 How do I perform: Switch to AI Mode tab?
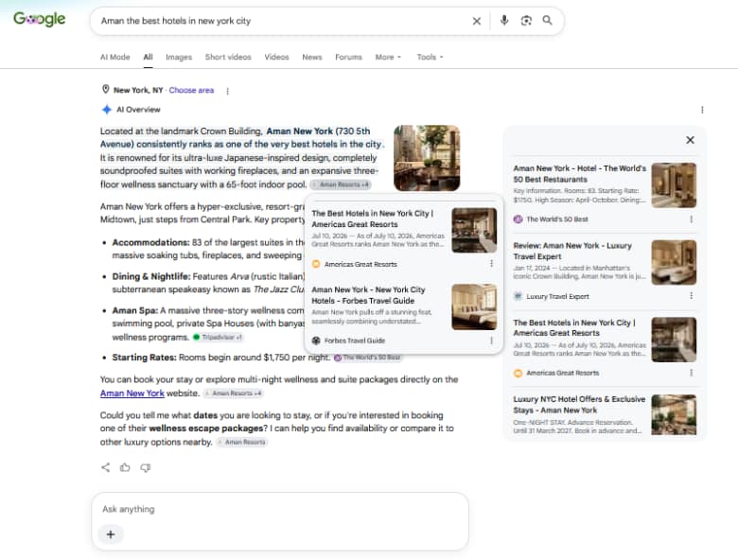[114, 57]
